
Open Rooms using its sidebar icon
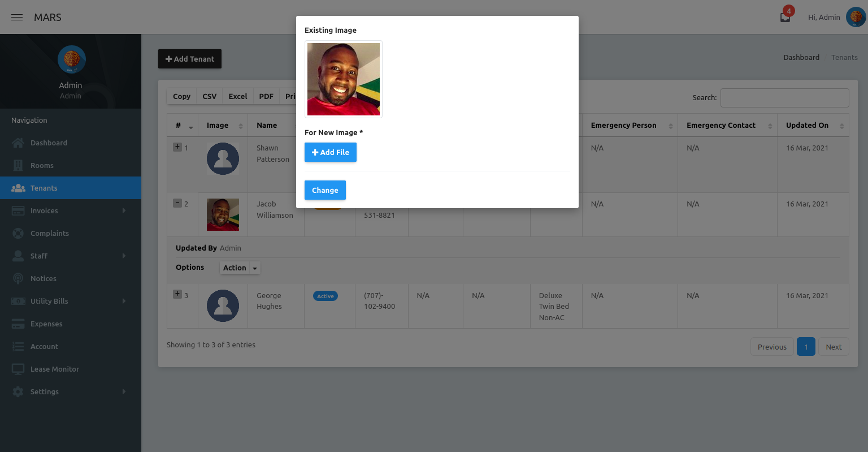19,165
